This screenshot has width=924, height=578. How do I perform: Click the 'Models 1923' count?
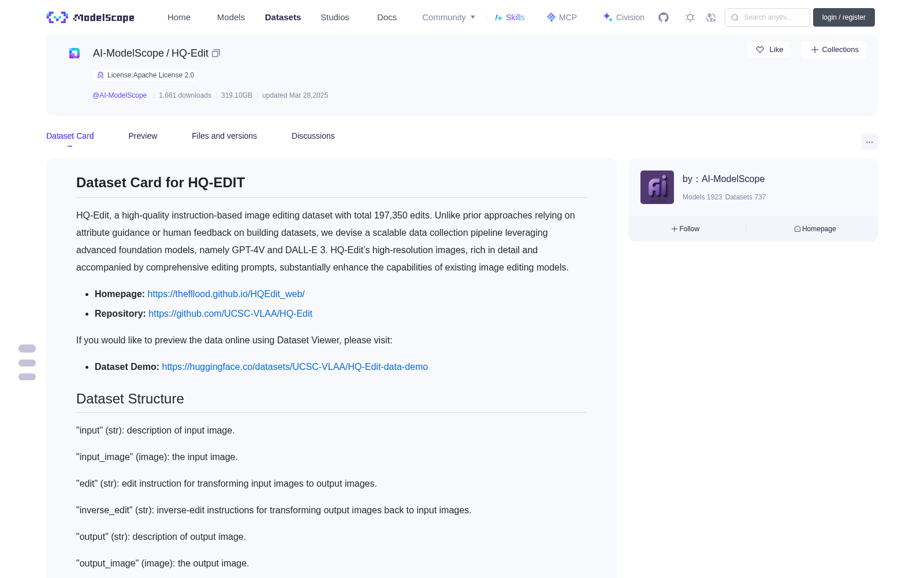pyautogui.click(x=702, y=197)
